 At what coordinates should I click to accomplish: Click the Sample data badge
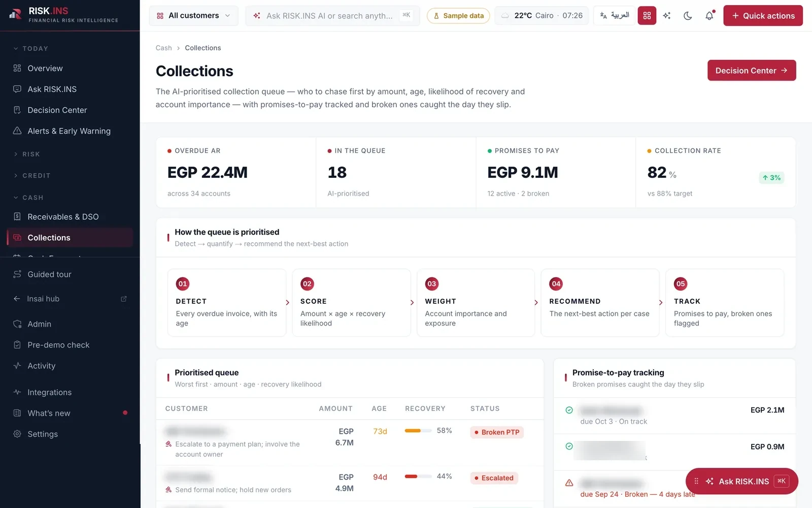pyautogui.click(x=458, y=16)
